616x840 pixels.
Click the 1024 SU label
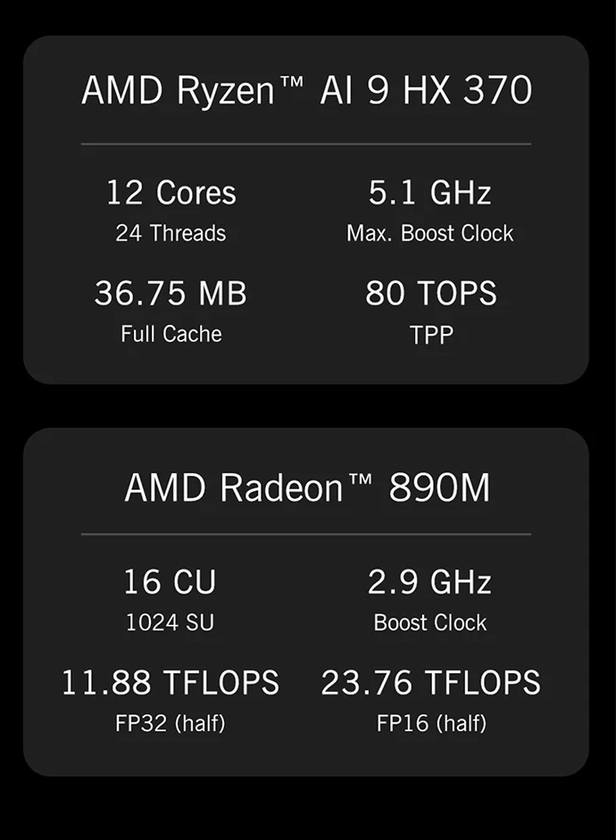170,623
